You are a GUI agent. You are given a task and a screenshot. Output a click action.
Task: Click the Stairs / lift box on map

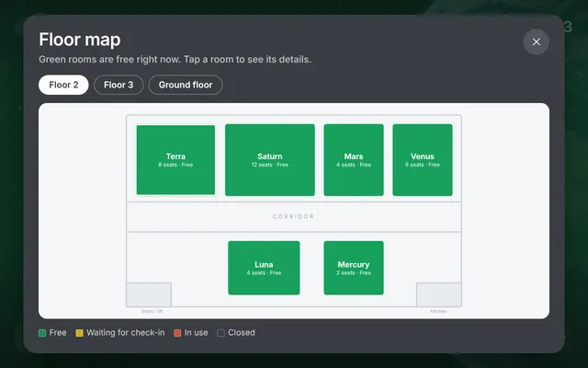tap(149, 294)
